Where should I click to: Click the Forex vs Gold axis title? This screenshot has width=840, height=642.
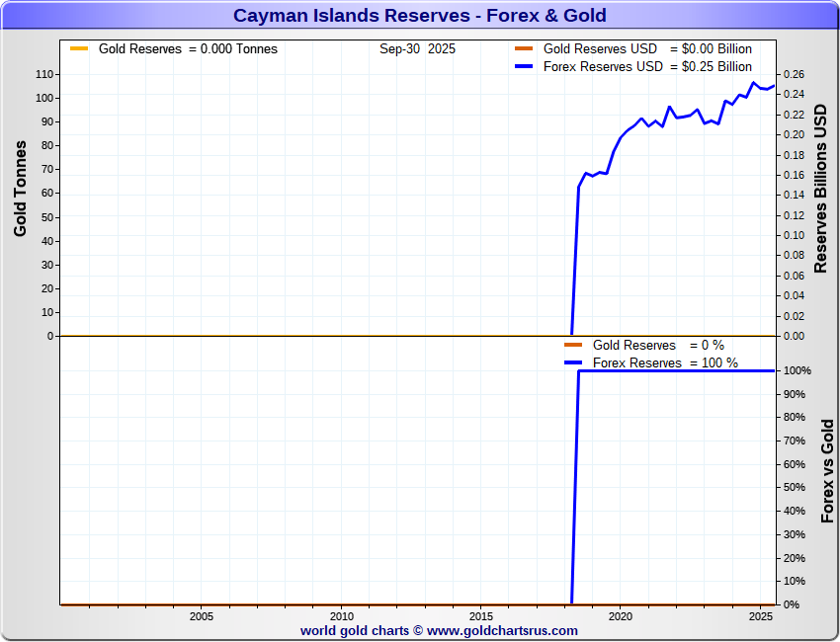click(828, 471)
